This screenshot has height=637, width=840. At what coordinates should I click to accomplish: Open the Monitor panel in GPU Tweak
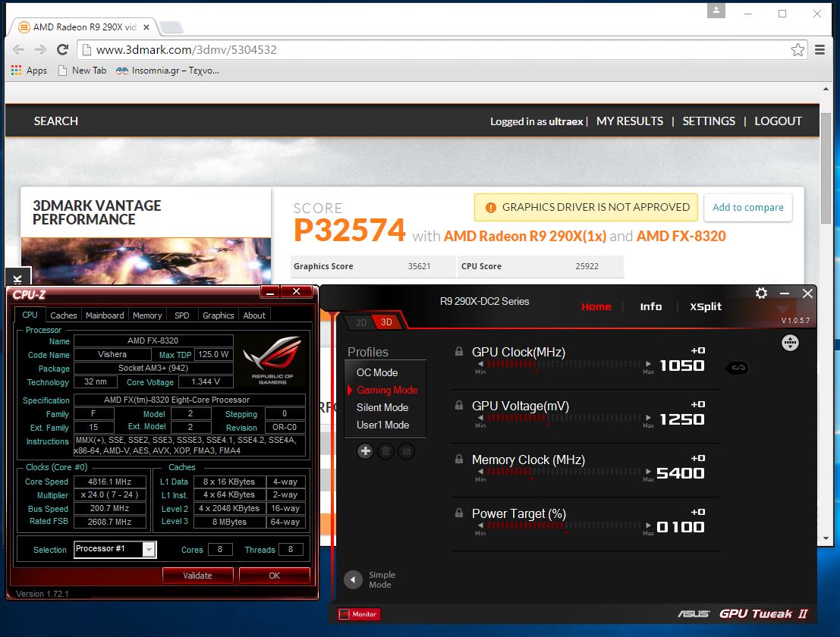(359, 614)
